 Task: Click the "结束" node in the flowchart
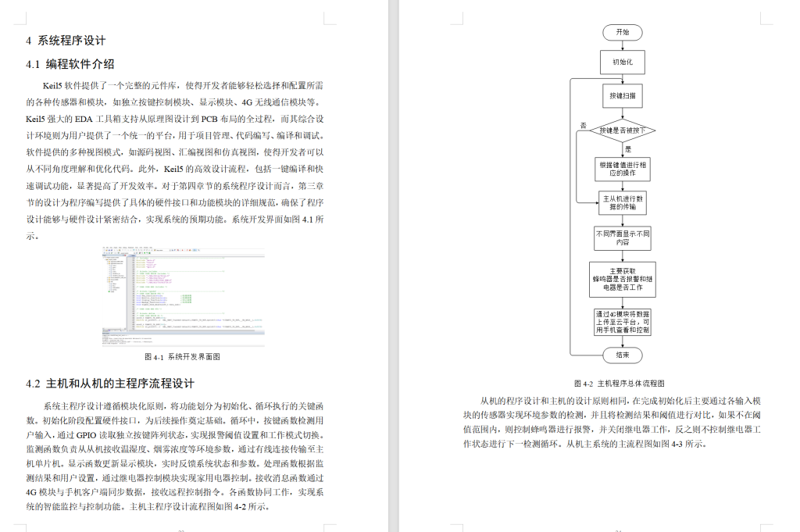tap(623, 355)
